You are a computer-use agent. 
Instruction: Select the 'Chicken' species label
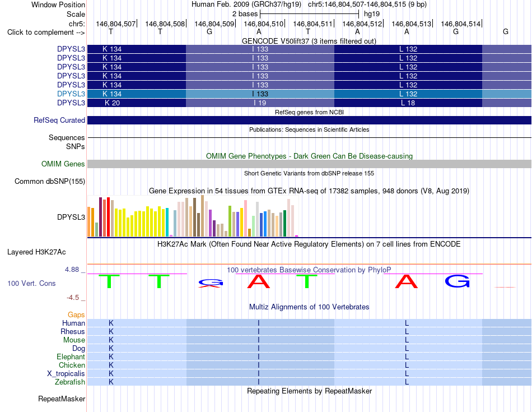click(72, 365)
